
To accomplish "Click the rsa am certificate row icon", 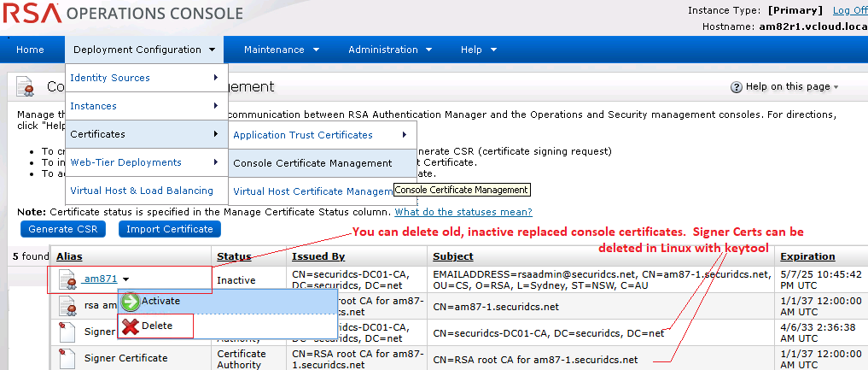I will point(67,306).
